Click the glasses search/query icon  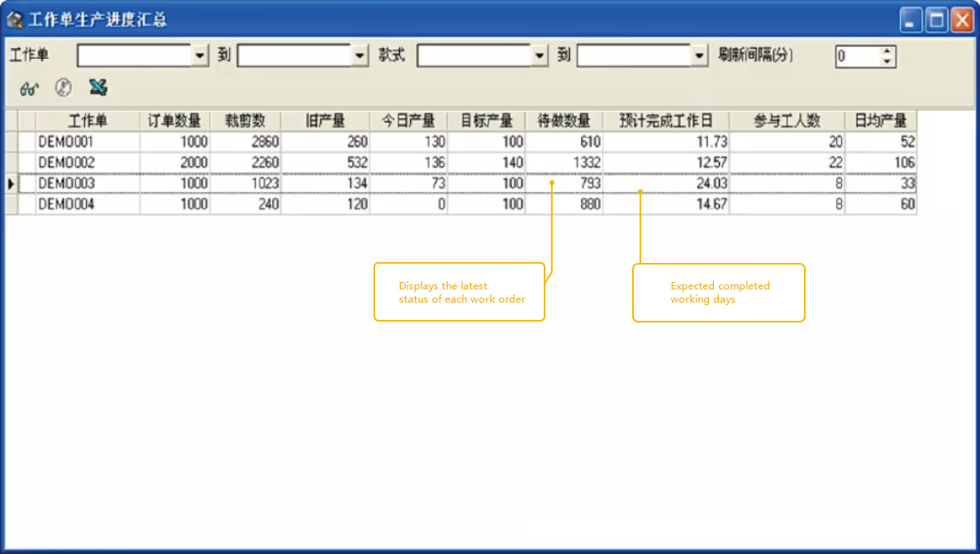point(30,88)
